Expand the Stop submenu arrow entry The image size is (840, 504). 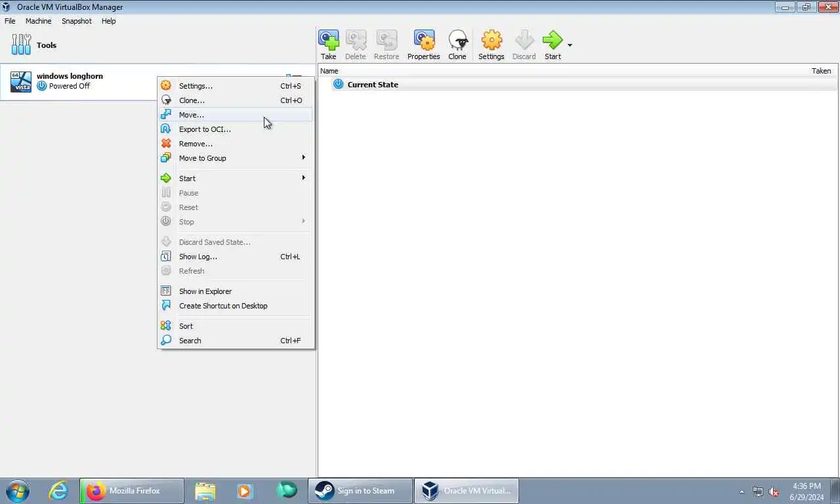236,222
